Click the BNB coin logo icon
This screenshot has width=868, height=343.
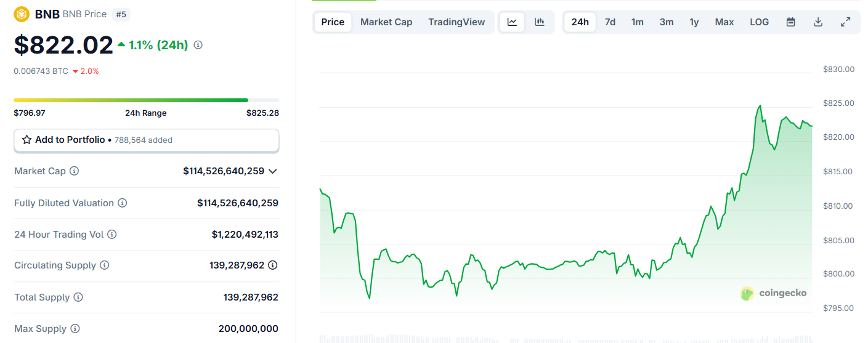tap(22, 14)
